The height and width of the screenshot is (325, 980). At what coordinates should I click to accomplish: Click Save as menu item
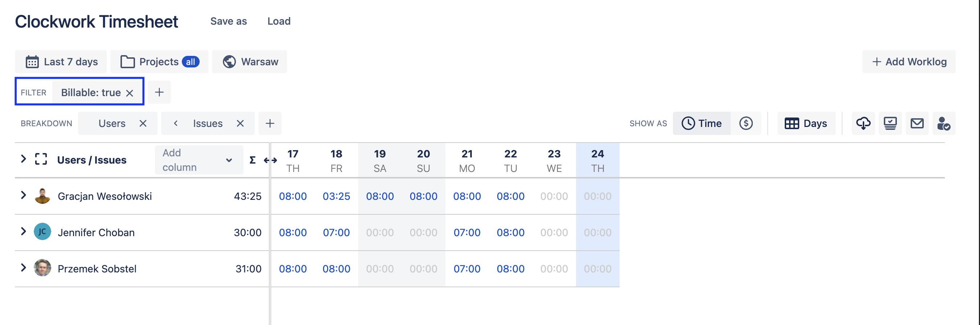coord(228,21)
